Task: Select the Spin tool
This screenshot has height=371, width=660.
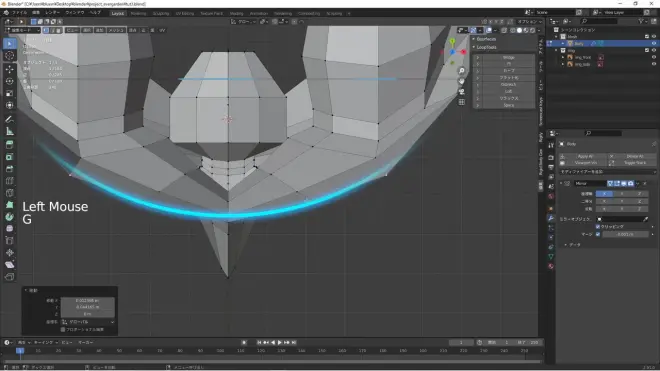Action: tap(10, 217)
